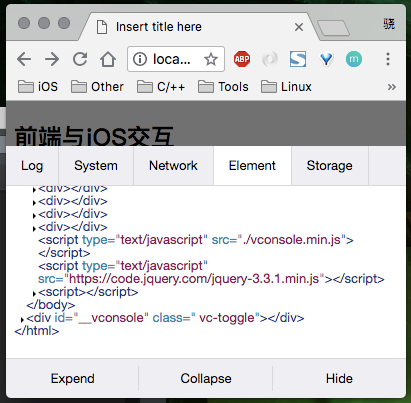Expand the div node above vconsole script
411x403 pixels.
[x=34, y=229]
